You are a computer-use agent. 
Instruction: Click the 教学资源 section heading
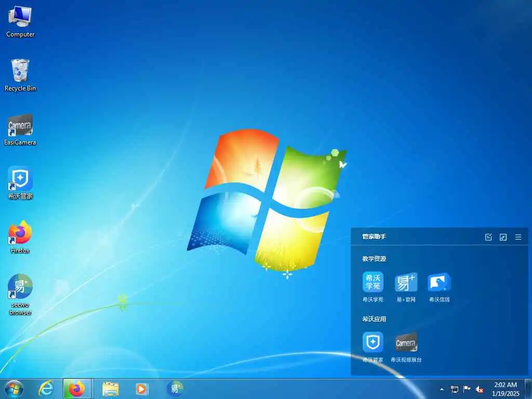[x=374, y=259]
